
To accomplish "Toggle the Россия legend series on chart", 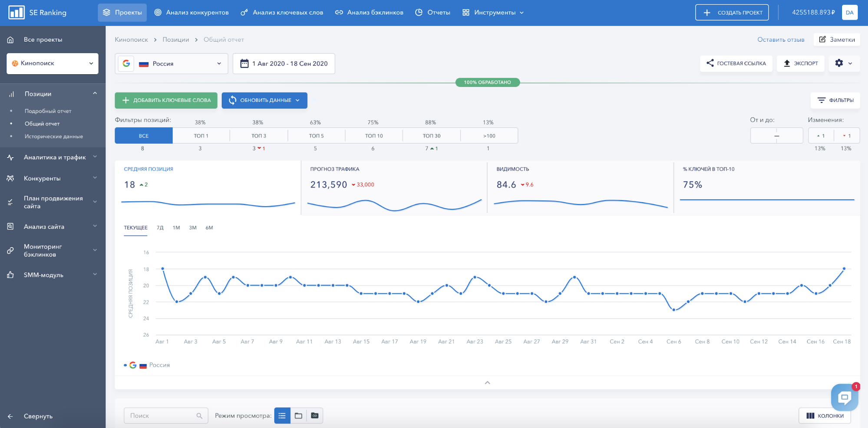I will pos(159,365).
